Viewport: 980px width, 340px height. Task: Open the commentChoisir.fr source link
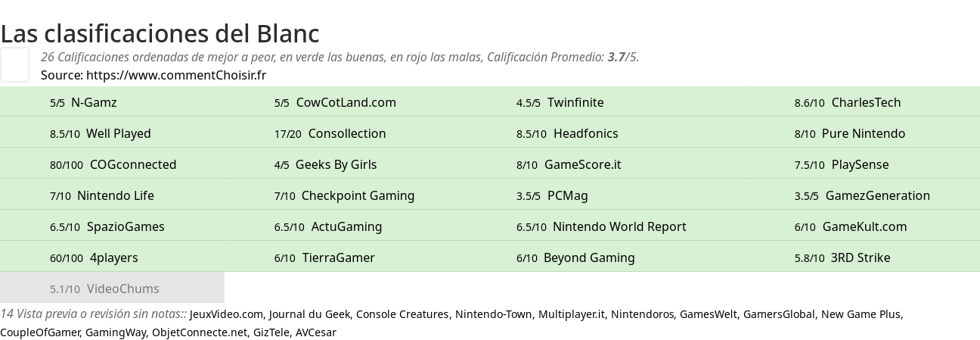(x=176, y=75)
